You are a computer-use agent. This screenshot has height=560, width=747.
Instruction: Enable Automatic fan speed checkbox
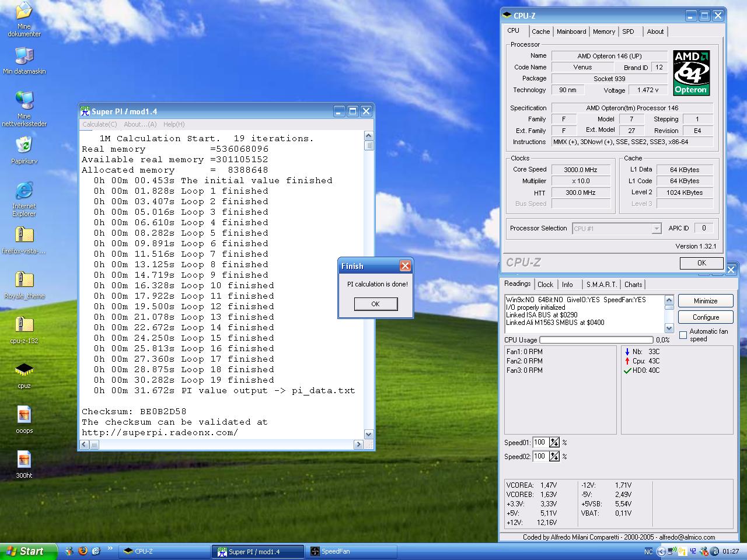[683, 335]
